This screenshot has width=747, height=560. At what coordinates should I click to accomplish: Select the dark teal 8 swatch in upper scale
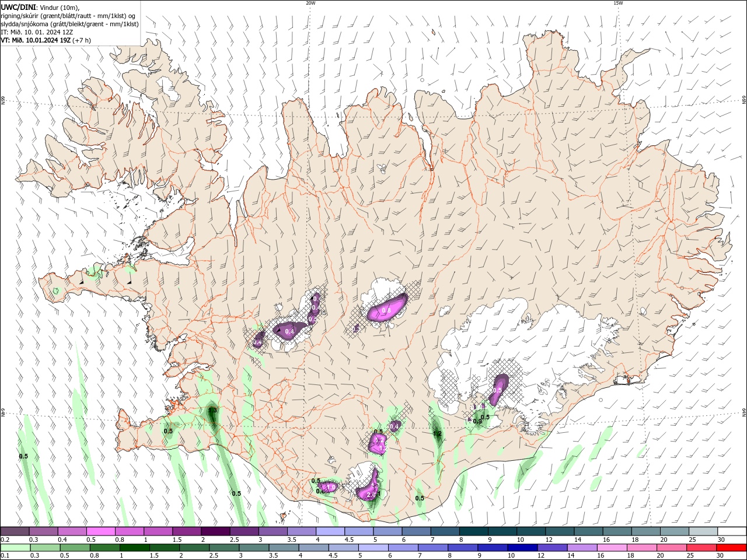pyautogui.click(x=474, y=531)
